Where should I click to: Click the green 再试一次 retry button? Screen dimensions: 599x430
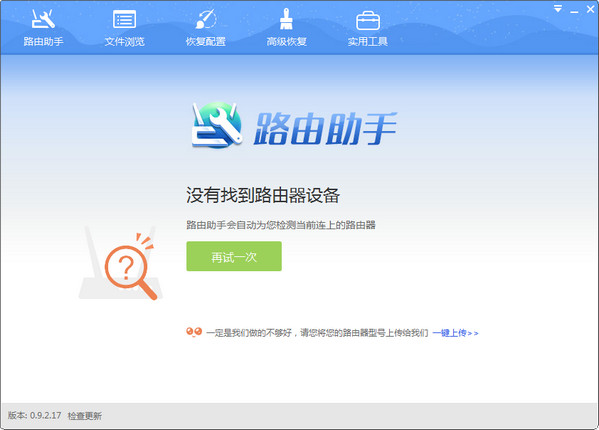234,256
